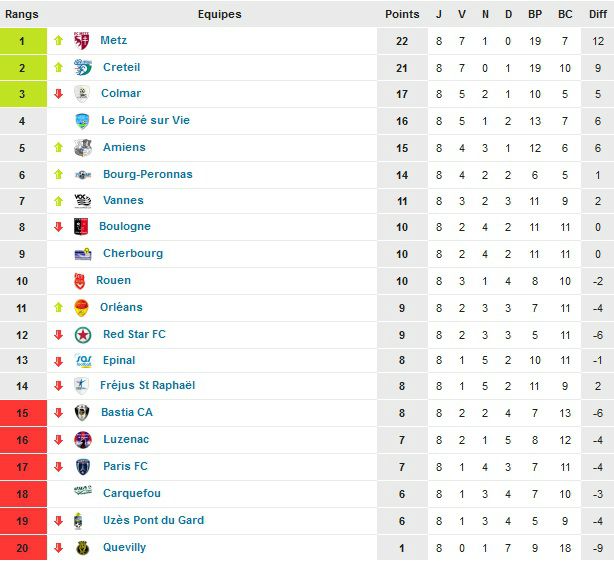Click the Diff column header

tap(598, 14)
